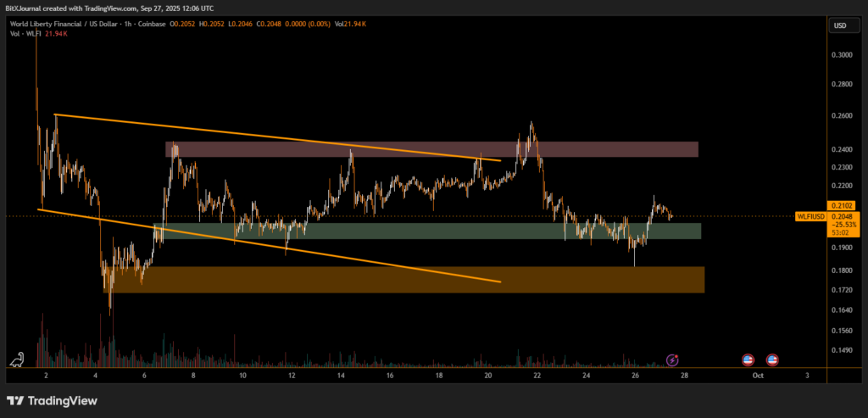
Task: Click the 0.2102 price label on axis
Action: [x=843, y=205]
